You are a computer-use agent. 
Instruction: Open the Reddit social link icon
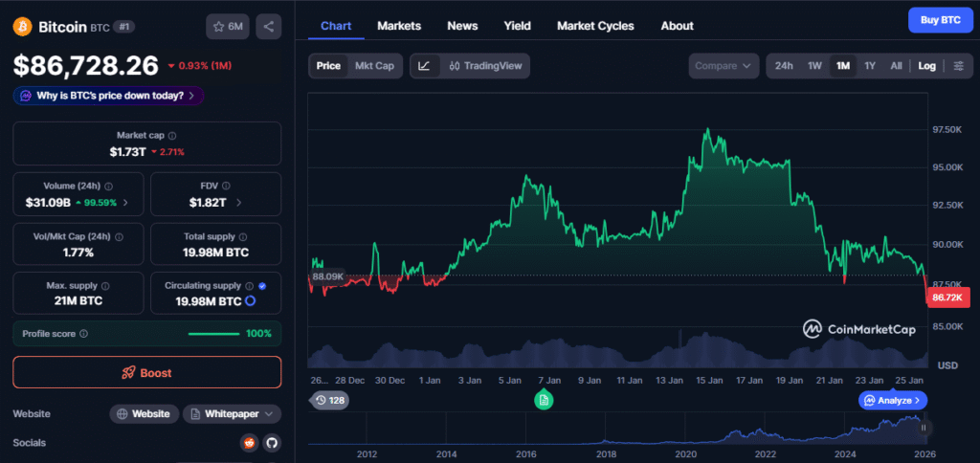coord(250,443)
